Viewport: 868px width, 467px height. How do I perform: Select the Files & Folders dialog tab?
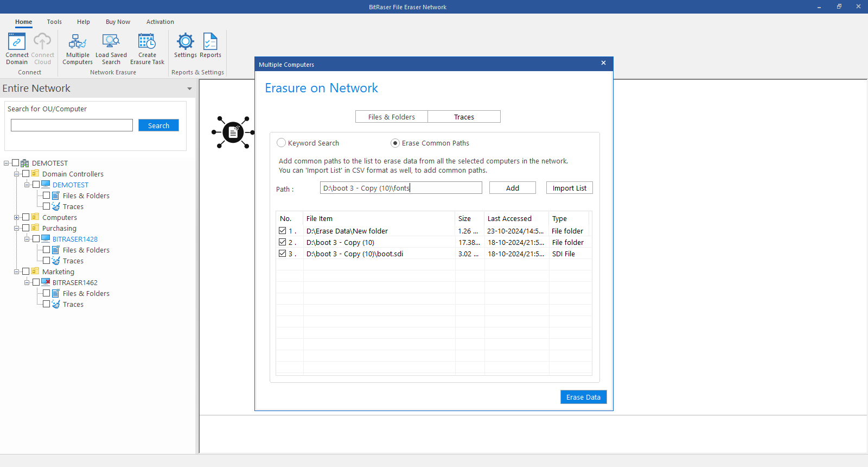[392, 117]
